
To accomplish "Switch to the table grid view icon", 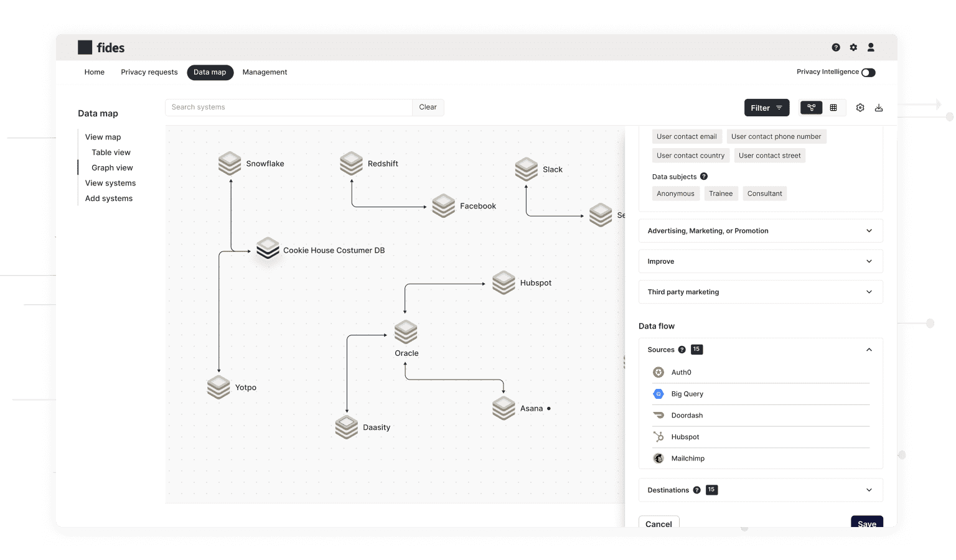I will point(833,108).
